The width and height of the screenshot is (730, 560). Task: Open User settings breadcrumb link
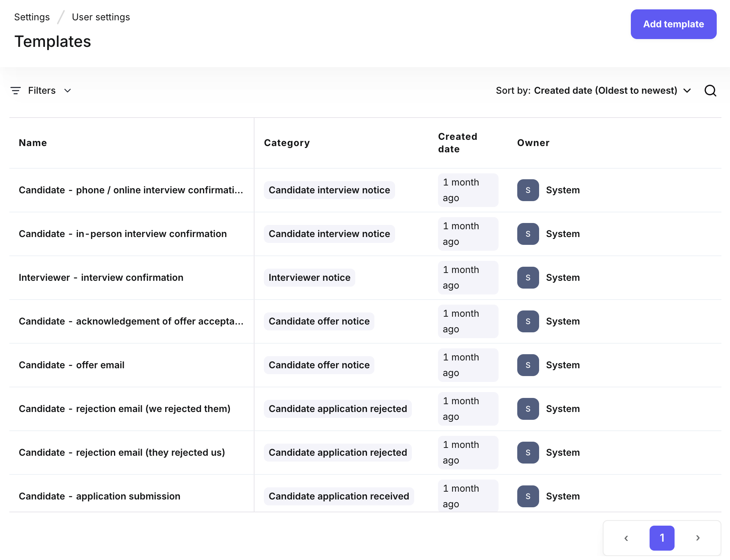[101, 17]
